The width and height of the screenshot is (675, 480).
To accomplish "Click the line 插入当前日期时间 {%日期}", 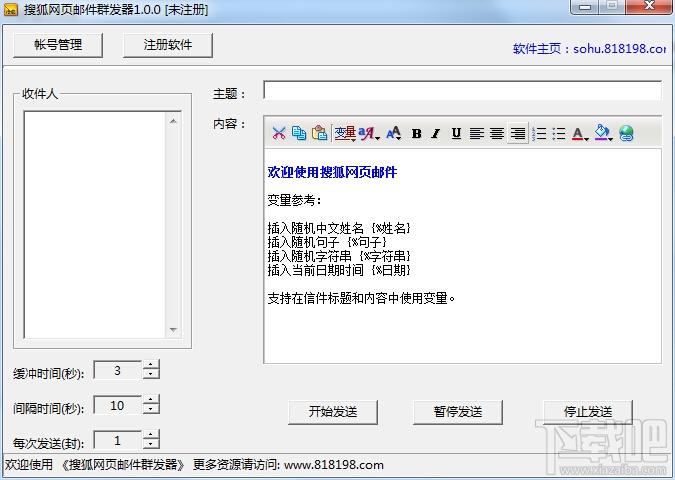I will coord(339,270).
